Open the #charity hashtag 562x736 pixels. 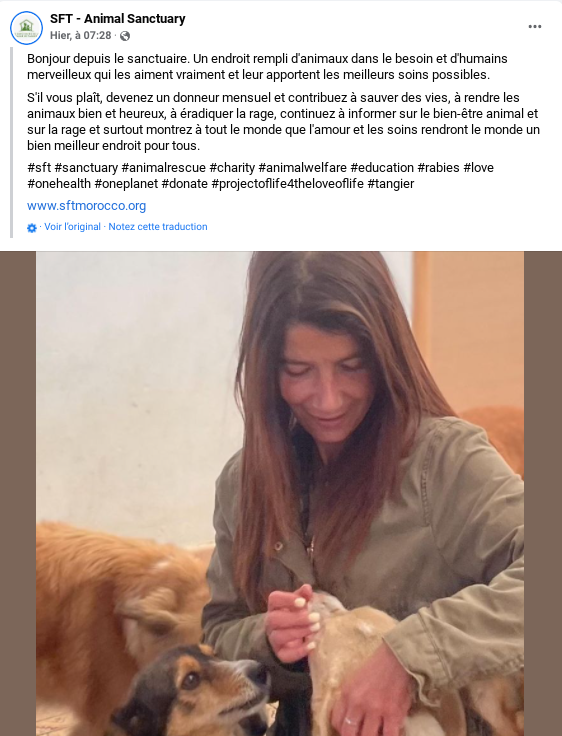[232, 168]
